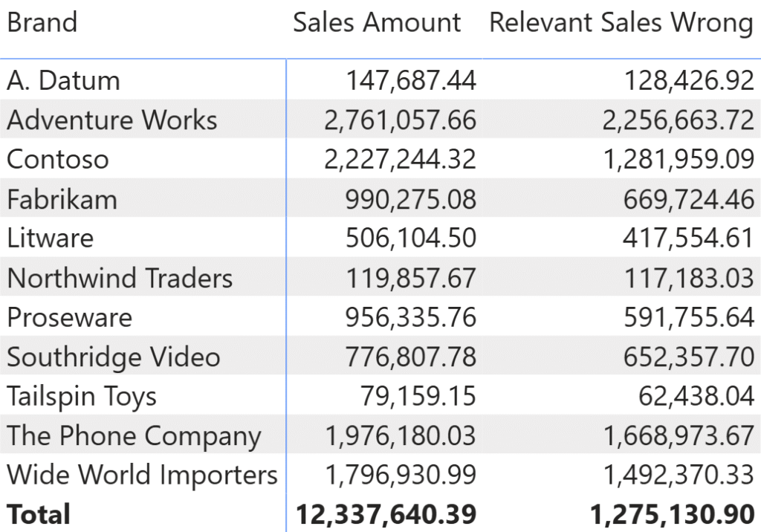Click the Relevant Sales Wrong header
Viewport: 761px width, 532px height.
621,23
